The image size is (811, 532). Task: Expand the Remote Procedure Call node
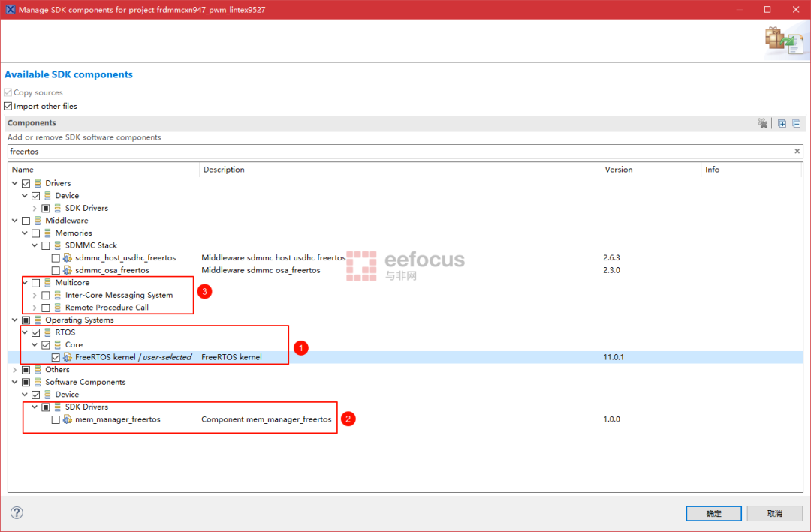point(35,308)
